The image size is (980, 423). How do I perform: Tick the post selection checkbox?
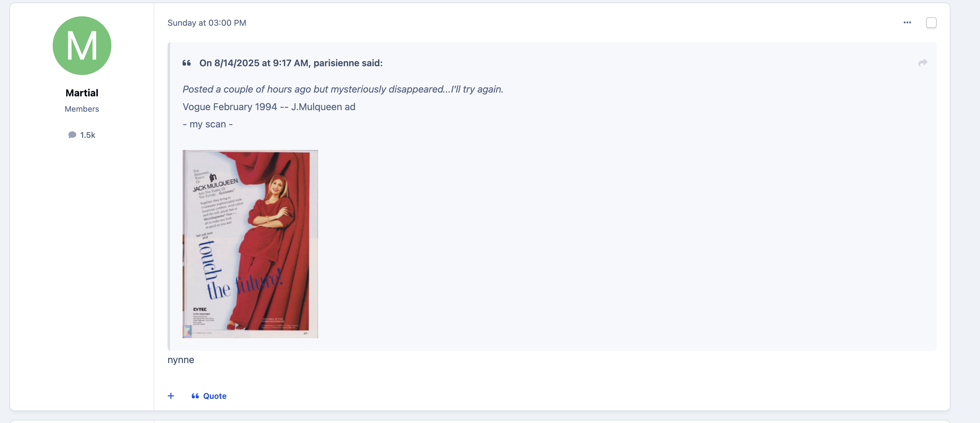(x=931, y=23)
